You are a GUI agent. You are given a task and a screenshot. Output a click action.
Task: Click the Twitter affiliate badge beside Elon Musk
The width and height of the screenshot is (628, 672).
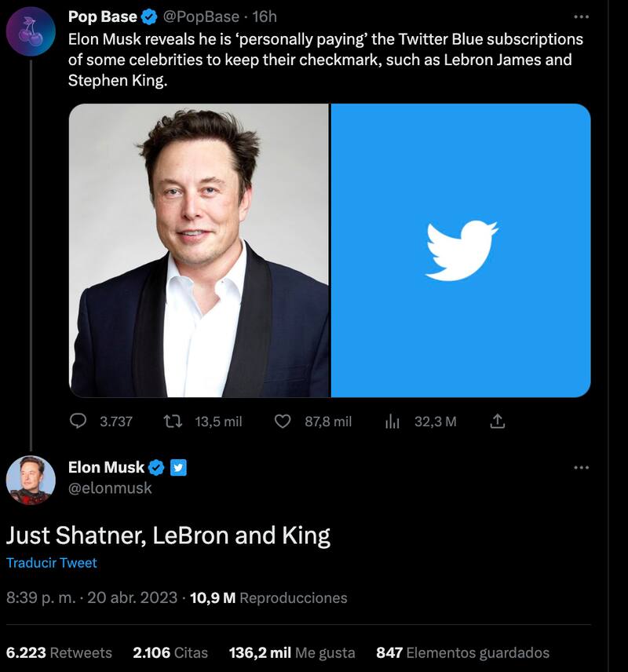[178, 468]
